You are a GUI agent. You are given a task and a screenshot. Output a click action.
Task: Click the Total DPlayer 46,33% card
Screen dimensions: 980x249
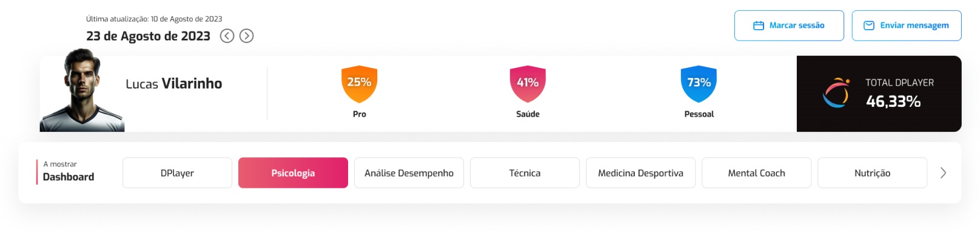tap(879, 94)
